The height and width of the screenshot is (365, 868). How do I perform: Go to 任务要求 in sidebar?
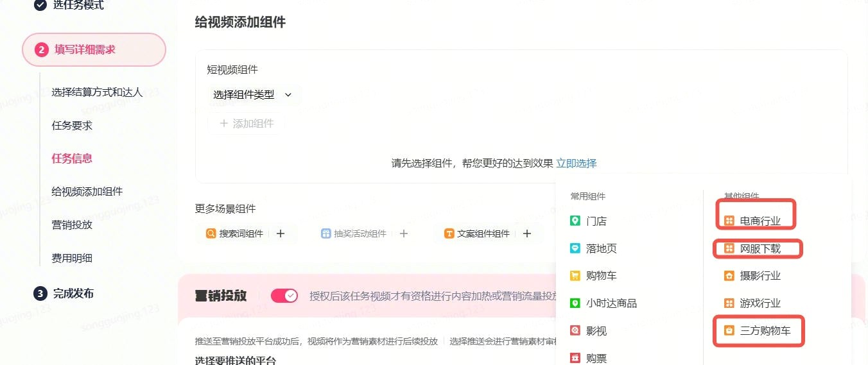[72, 126]
